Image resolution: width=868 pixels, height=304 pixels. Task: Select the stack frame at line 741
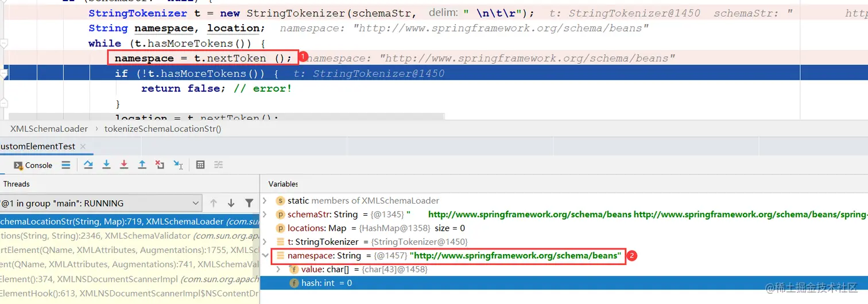[130, 264]
